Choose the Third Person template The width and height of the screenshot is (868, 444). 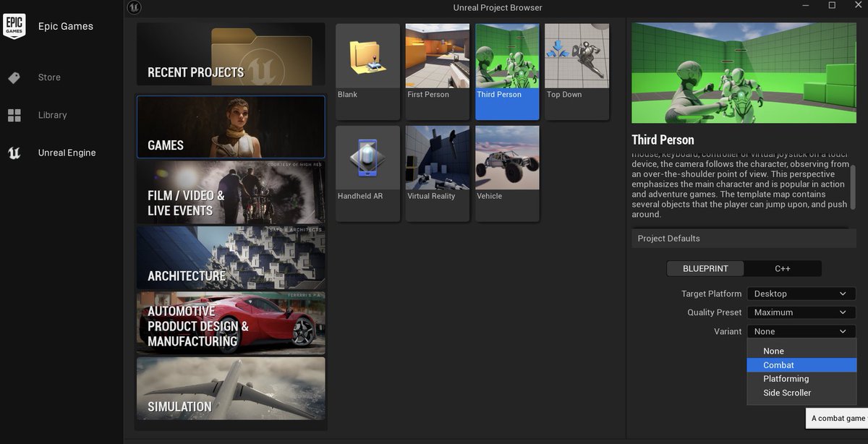tap(507, 72)
